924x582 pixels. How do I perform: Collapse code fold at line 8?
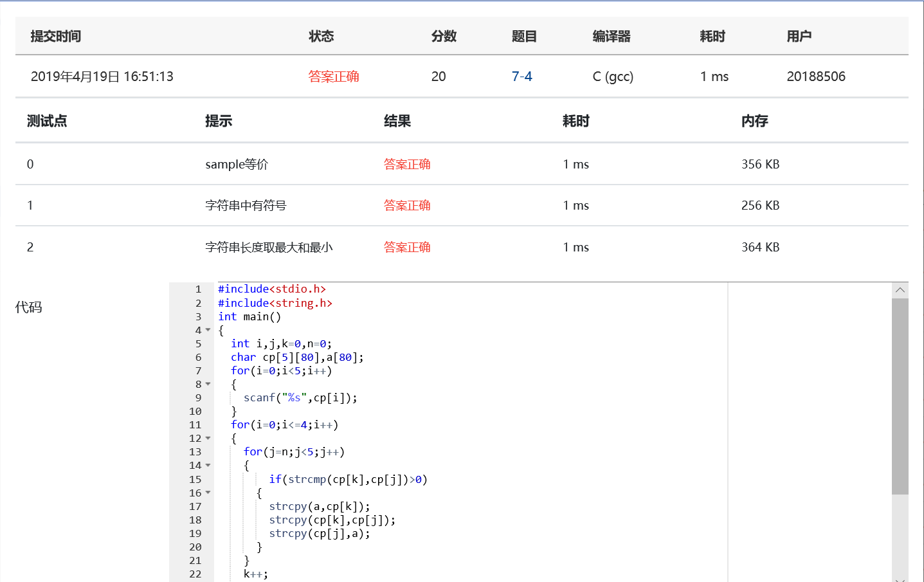(x=208, y=384)
